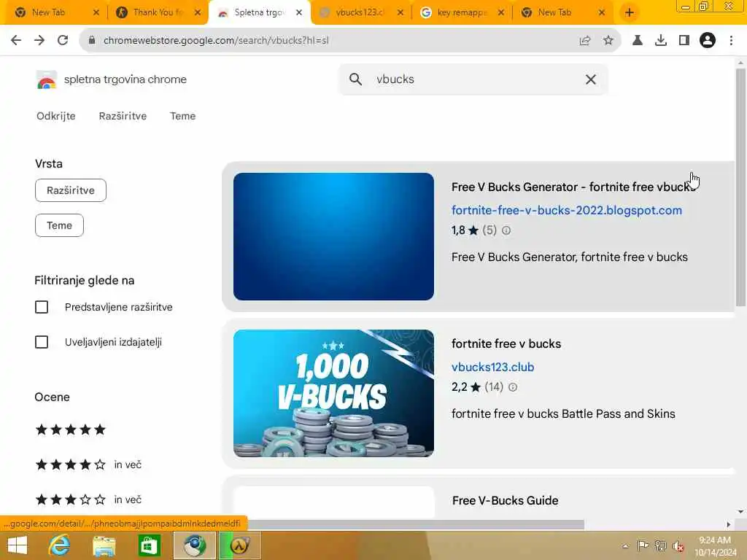Viewport: 747px width, 560px height.
Task: Filter by three stars in več
Action: click(x=88, y=499)
